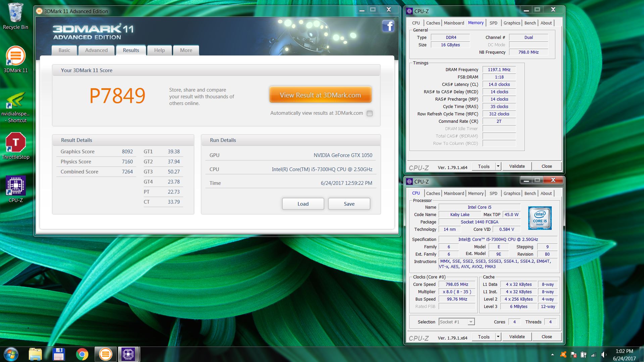Image resolution: width=644 pixels, height=362 pixels.
Task: Click the Physics Score value 7160
Action: tap(127, 162)
